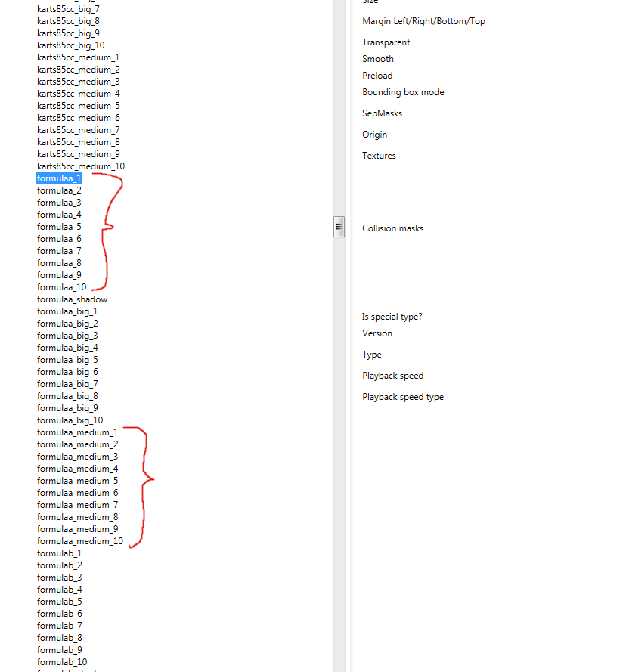This screenshot has width=623, height=672.
Task: Click formulaa_4 row
Action: point(59,215)
